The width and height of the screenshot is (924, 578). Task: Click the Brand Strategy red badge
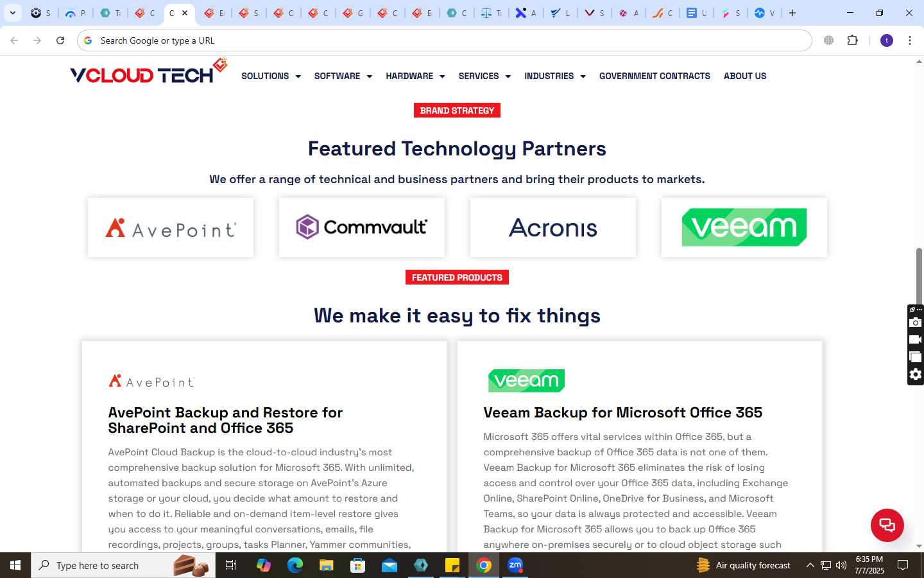pos(457,110)
